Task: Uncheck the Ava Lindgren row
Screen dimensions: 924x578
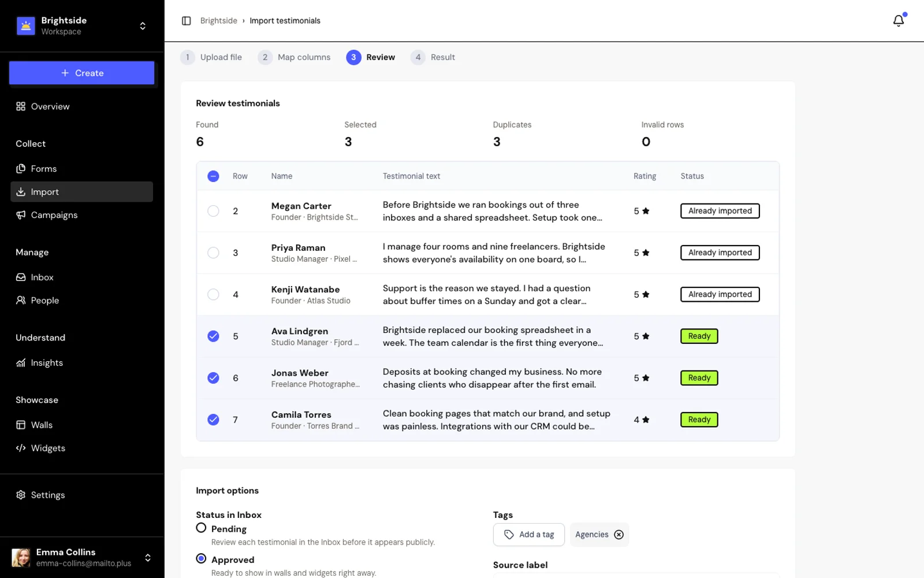Action: pos(213,336)
